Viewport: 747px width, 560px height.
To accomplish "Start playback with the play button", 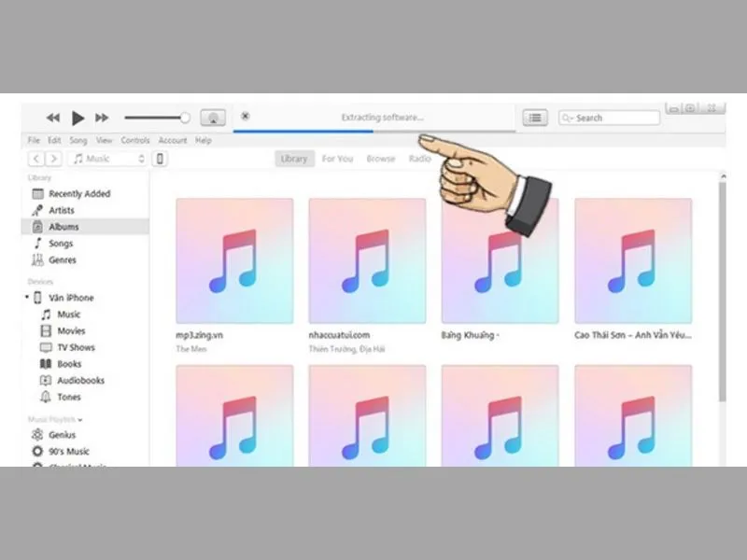I will click(x=78, y=118).
